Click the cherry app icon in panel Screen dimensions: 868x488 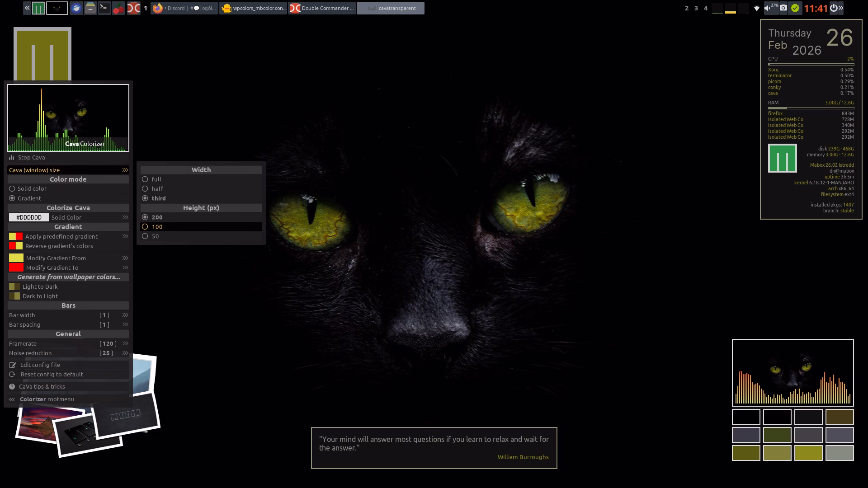(x=118, y=8)
